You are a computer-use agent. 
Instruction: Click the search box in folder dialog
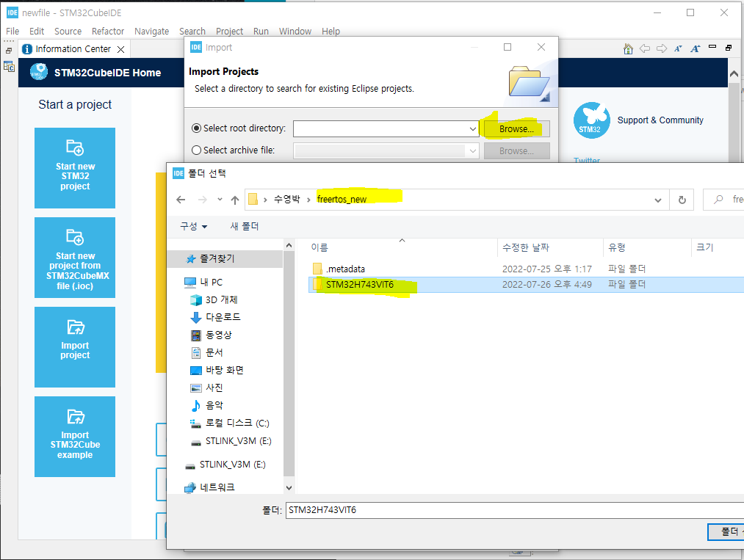coord(723,200)
